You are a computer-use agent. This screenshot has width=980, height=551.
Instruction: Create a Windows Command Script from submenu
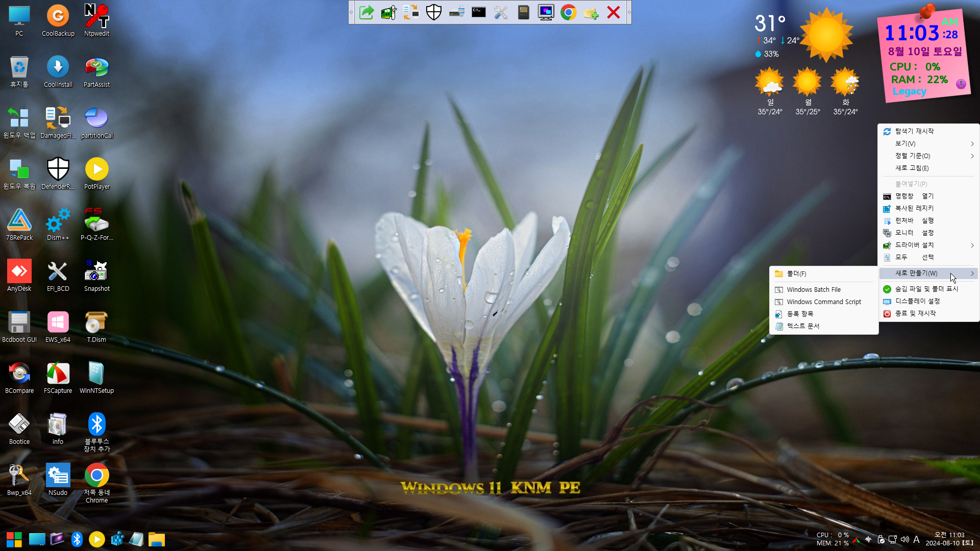pos(823,302)
